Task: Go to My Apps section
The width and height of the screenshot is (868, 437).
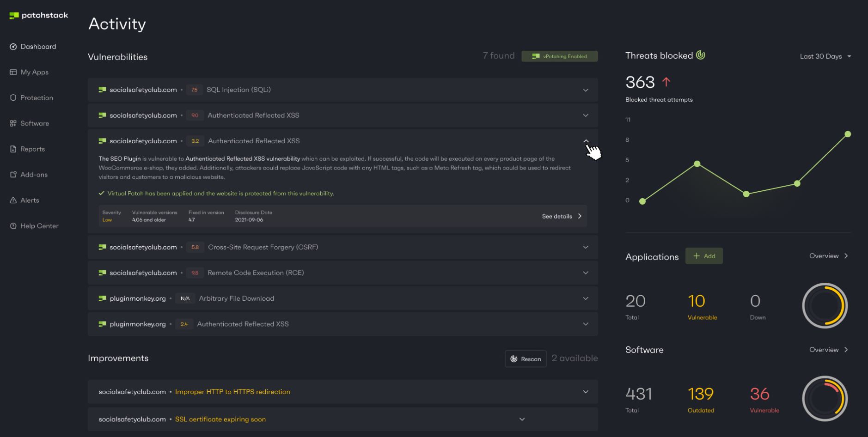Action: pos(29,72)
